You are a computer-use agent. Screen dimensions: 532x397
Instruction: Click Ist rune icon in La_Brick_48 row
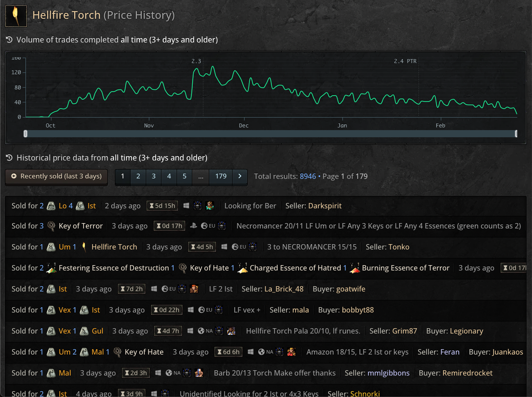(x=51, y=289)
